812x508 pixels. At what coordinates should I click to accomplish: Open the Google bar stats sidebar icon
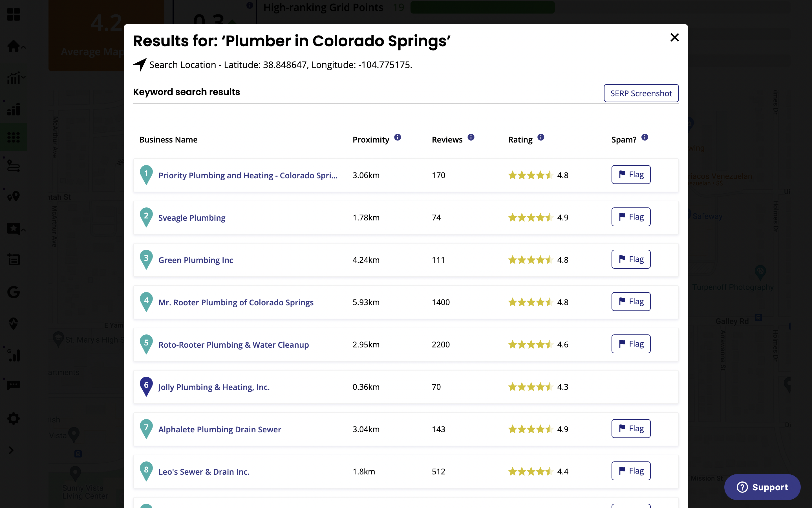pos(14,355)
